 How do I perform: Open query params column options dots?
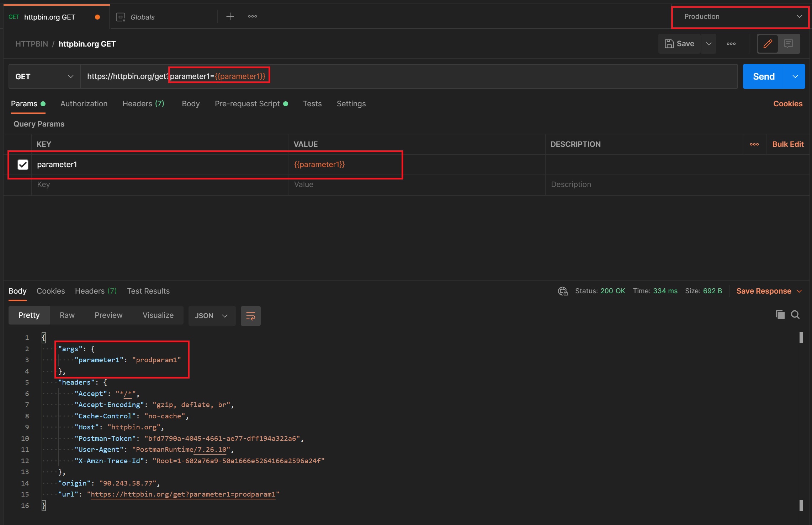click(x=754, y=144)
